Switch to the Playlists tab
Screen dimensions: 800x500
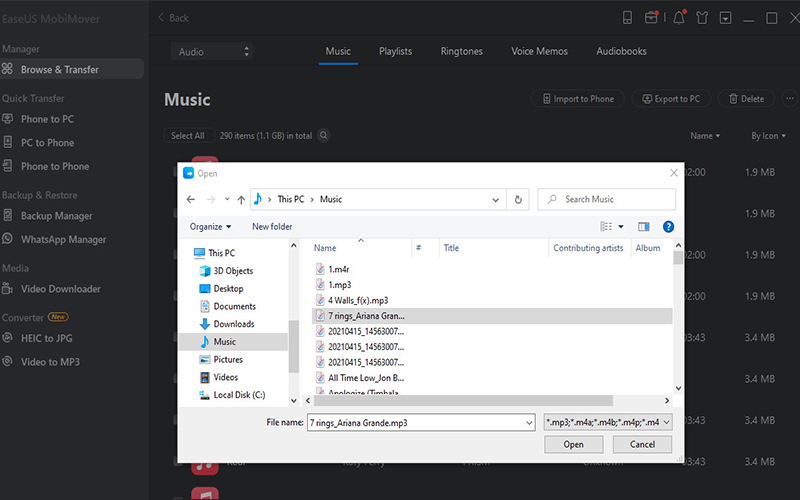click(395, 51)
